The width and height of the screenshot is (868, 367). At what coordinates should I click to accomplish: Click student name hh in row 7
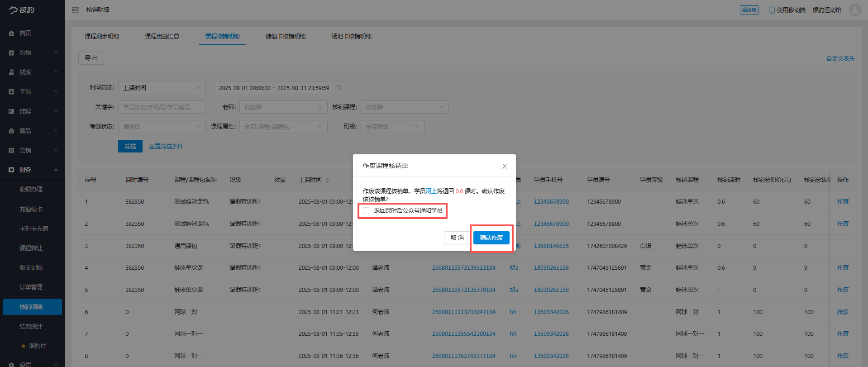tap(513, 334)
